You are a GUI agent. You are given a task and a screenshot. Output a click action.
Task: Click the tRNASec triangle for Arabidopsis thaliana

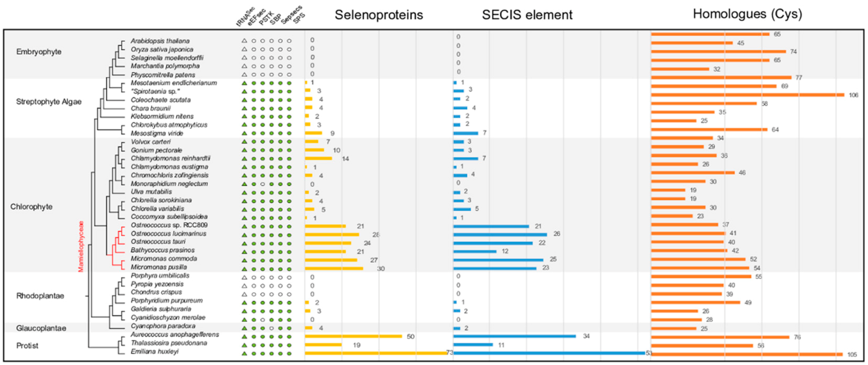[x=244, y=41]
